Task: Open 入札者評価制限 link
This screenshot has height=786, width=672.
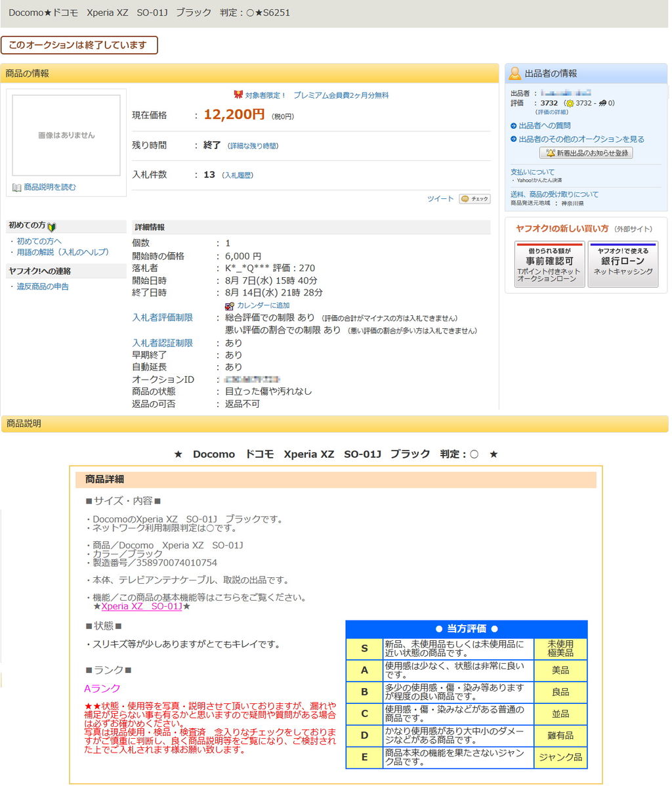Action: pos(162,318)
